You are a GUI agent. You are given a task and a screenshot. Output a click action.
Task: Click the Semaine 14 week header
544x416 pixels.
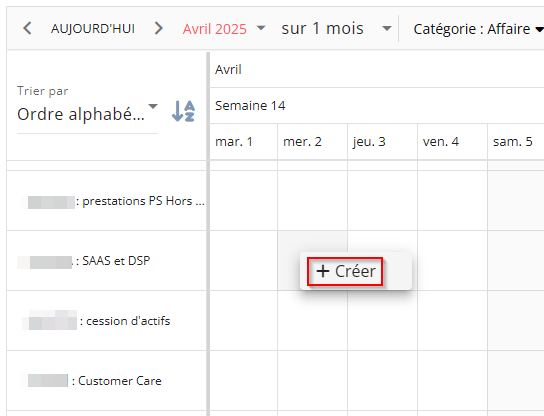(x=377, y=105)
